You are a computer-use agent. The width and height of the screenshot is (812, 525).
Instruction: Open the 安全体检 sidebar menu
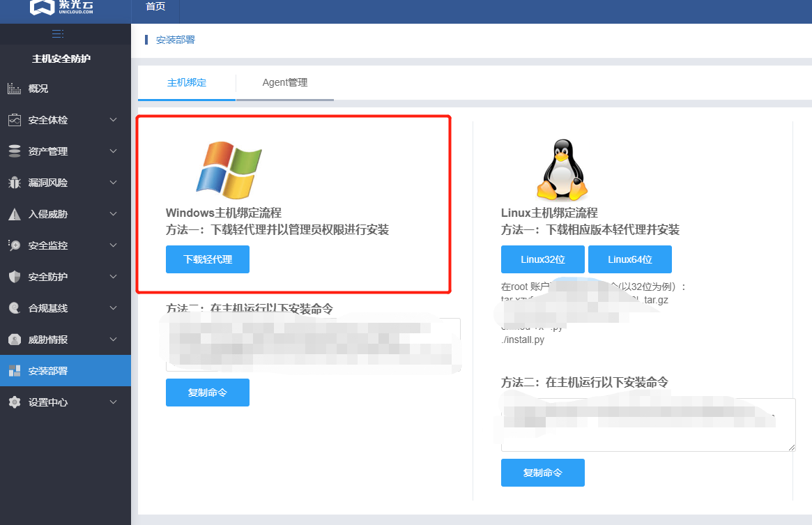66,120
